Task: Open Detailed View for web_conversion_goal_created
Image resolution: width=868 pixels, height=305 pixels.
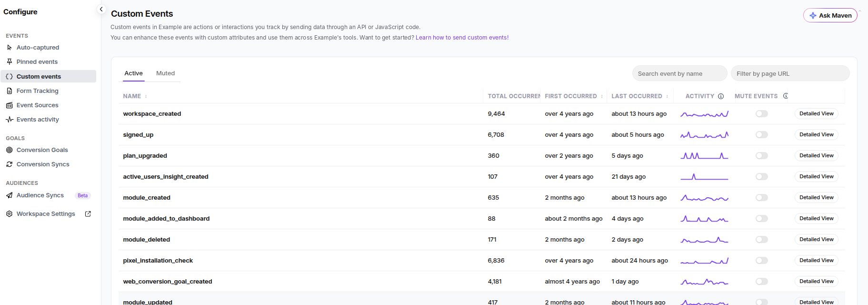Action: 817,282
